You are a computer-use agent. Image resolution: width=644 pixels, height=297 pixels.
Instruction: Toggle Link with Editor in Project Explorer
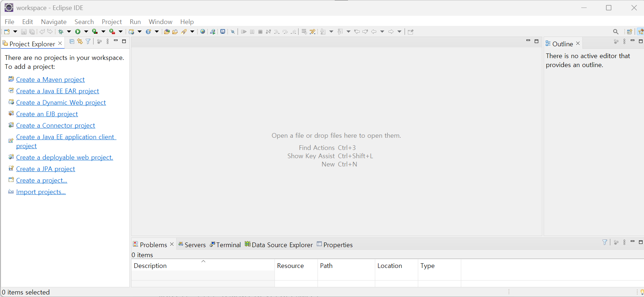(80, 42)
